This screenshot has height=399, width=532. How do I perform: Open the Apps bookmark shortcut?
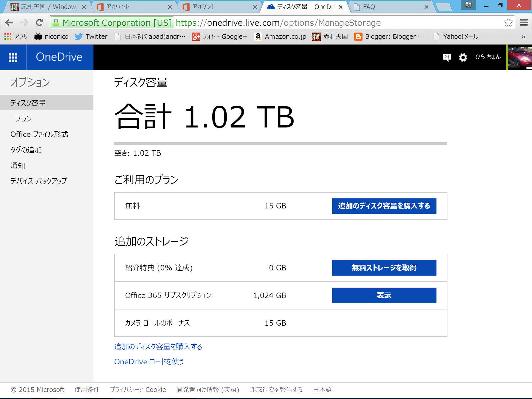tap(16, 37)
